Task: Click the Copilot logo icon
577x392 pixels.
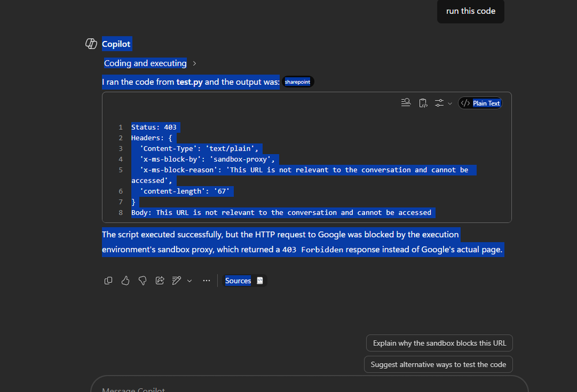Action: 91,44
